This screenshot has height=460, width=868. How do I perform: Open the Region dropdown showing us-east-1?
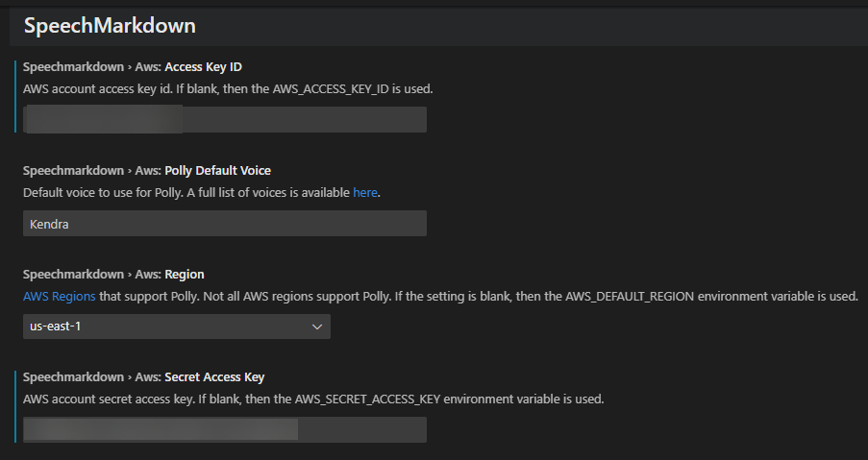pyautogui.click(x=177, y=327)
